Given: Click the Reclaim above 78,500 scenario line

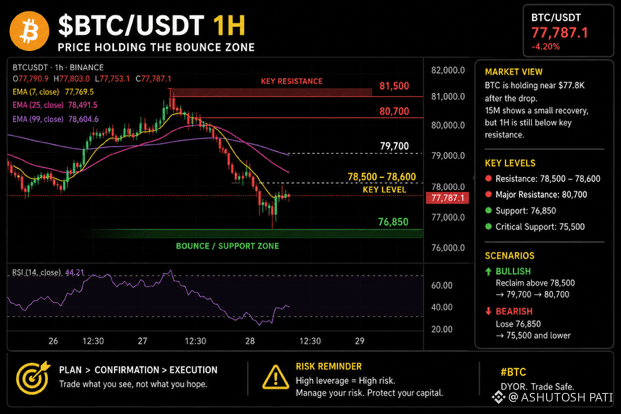Looking at the screenshot, I should coord(535,283).
